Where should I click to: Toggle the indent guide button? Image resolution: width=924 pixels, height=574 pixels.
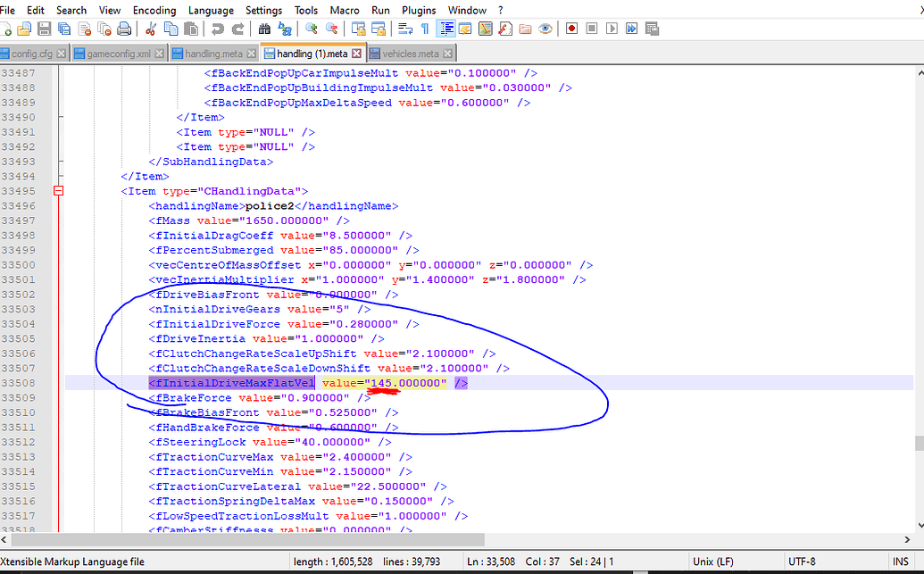tap(446, 29)
